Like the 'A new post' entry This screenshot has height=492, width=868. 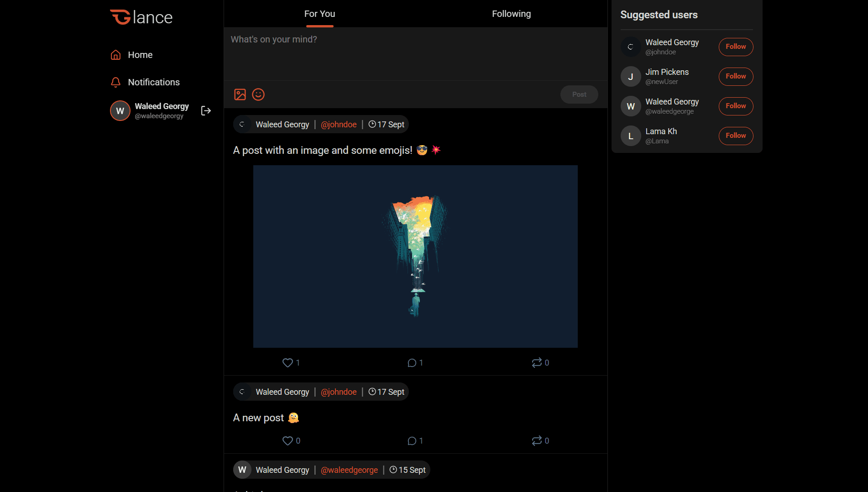[x=287, y=440]
